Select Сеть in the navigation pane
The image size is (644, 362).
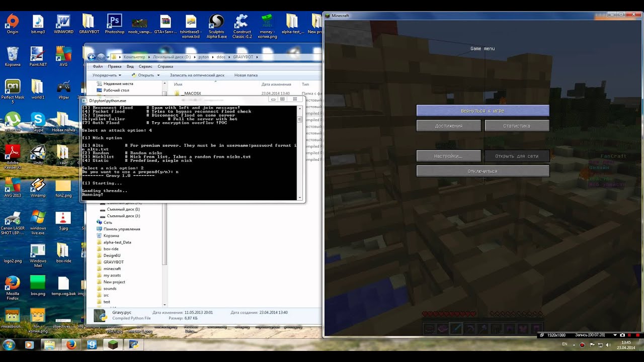tap(104, 222)
